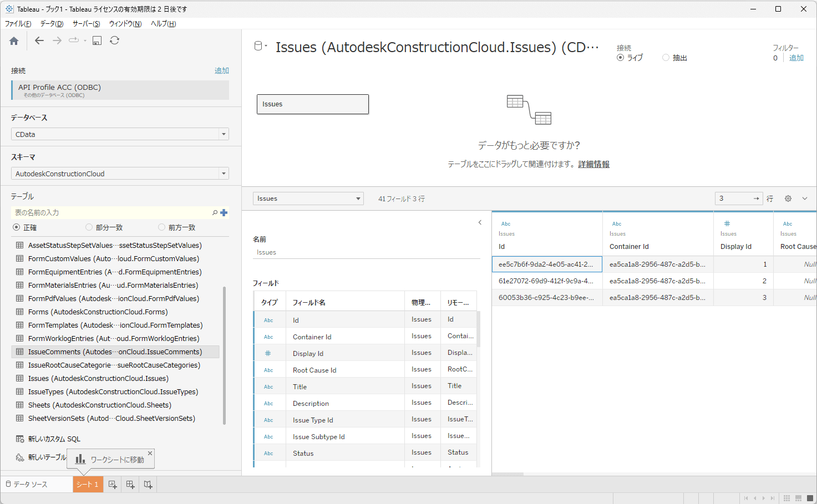
Task: Go to the Tableau start page home icon
Action: click(14, 40)
